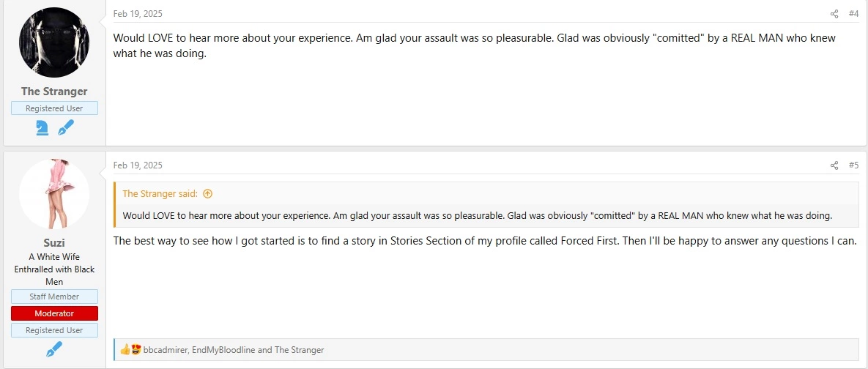Click the chess knight badge under The Stranger
868x369 pixels.
[x=42, y=128]
